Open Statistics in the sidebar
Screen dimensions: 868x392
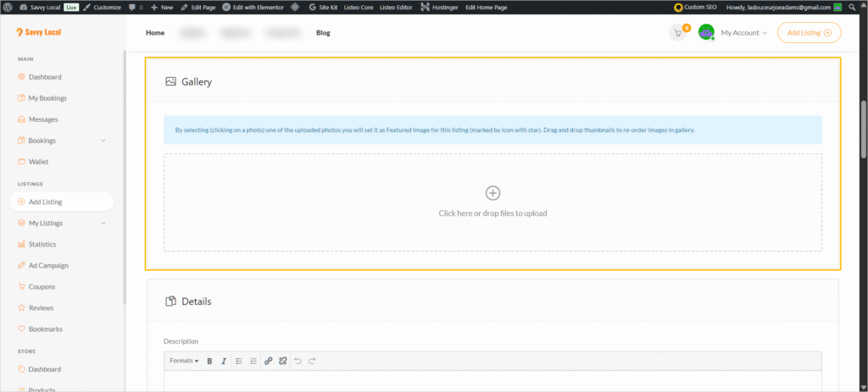[42, 245]
